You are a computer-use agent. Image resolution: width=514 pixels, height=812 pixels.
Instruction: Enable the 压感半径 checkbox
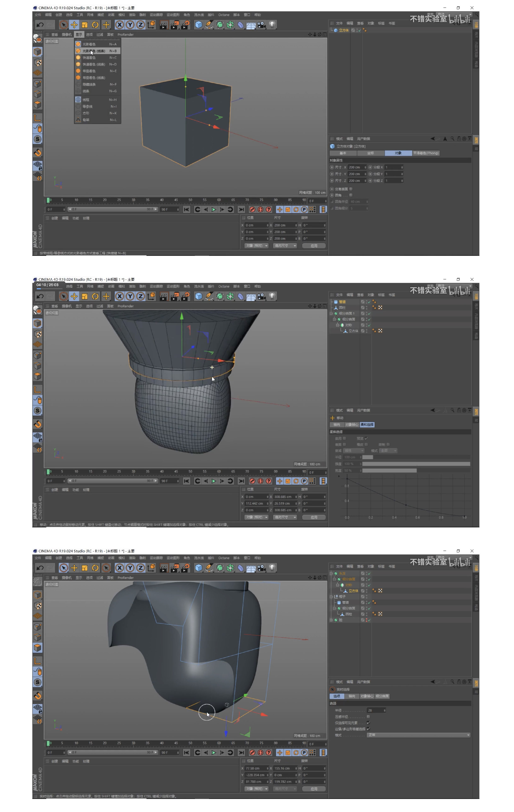(x=368, y=717)
